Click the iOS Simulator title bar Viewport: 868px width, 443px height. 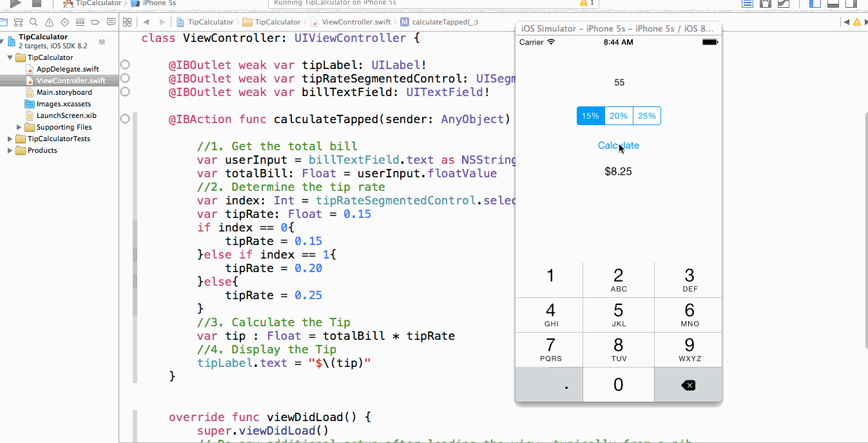618,28
